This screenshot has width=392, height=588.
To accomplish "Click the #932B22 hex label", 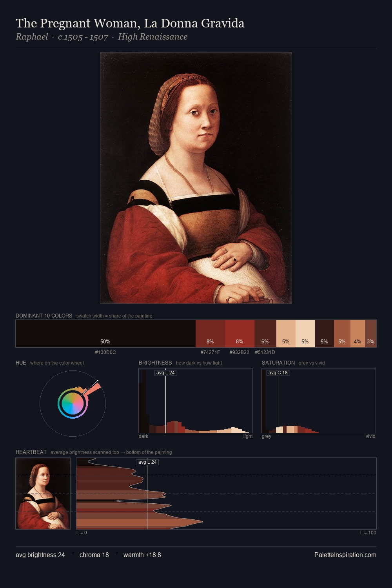I will coord(240,352).
